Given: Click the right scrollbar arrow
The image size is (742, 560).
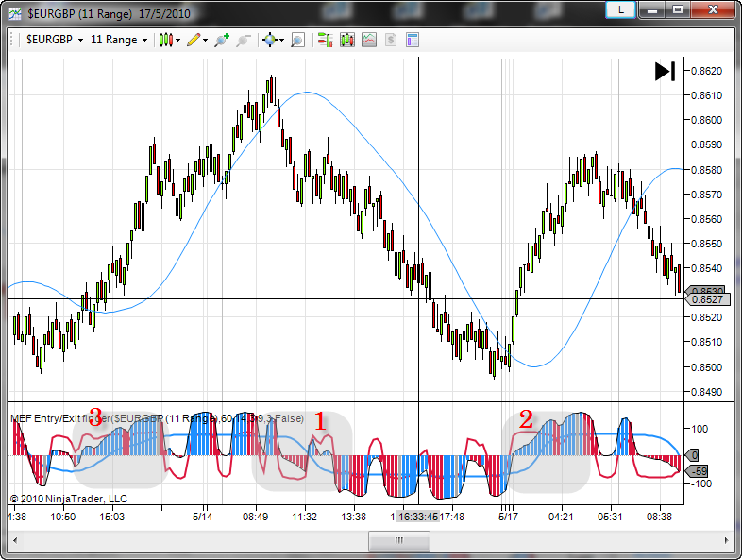Looking at the screenshot, I should (x=726, y=540).
